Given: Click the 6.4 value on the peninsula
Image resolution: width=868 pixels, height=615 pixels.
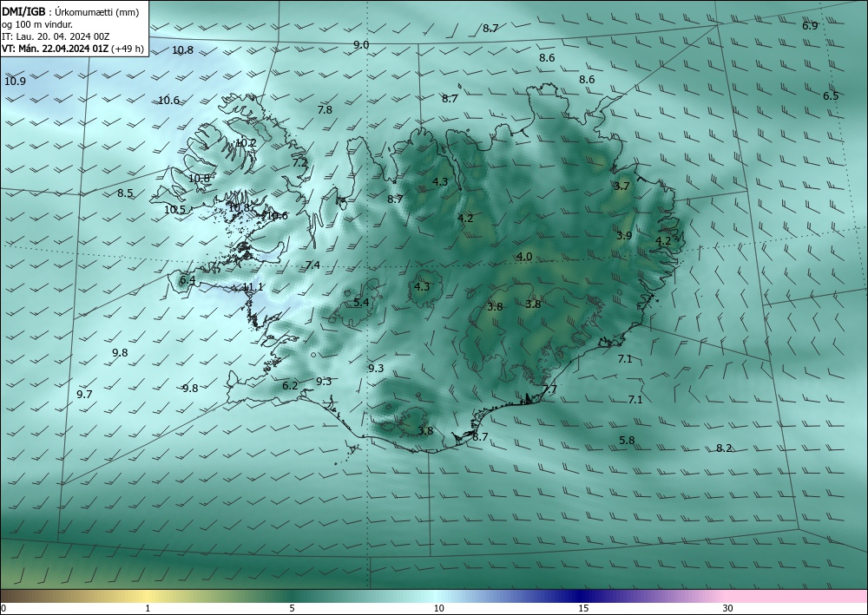Looking at the screenshot, I should click(187, 280).
